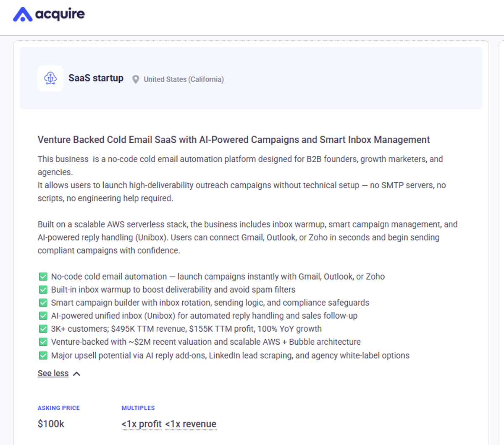The height and width of the screenshot is (445, 504).
Task: Click checkmark next to AI-powered Unibox bullet
Action: coord(43,315)
